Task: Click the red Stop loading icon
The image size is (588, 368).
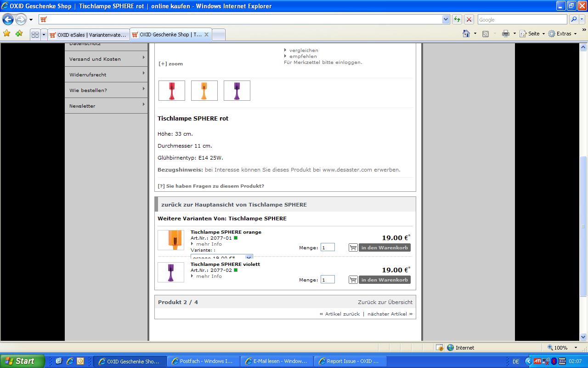Action: pyautogui.click(x=469, y=19)
